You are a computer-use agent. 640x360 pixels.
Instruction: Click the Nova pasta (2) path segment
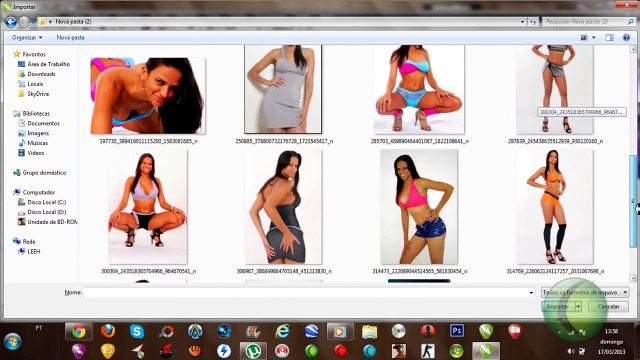pos(73,22)
